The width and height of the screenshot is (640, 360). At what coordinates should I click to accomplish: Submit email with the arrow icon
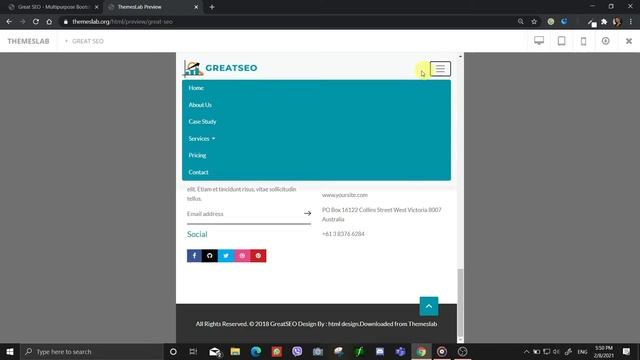pyautogui.click(x=307, y=213)
